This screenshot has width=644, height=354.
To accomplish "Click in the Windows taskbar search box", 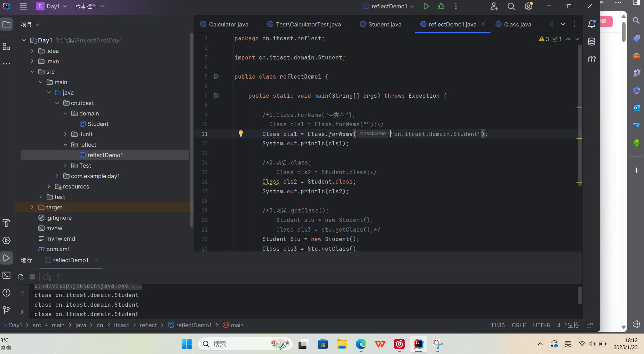I will (x=245, y=344).
